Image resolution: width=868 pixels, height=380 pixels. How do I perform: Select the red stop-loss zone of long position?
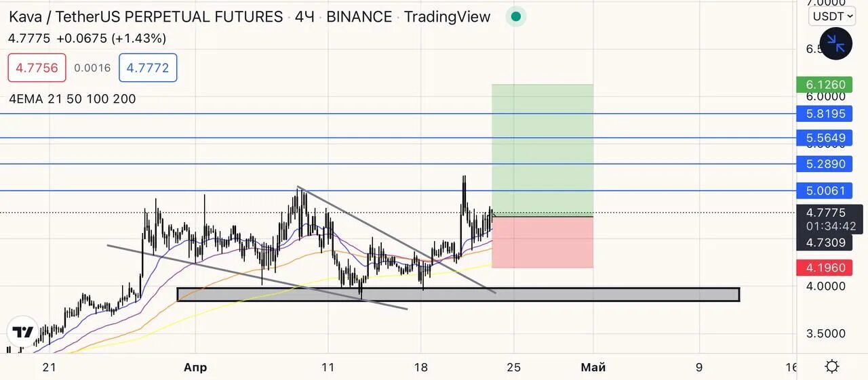[542, 242]
